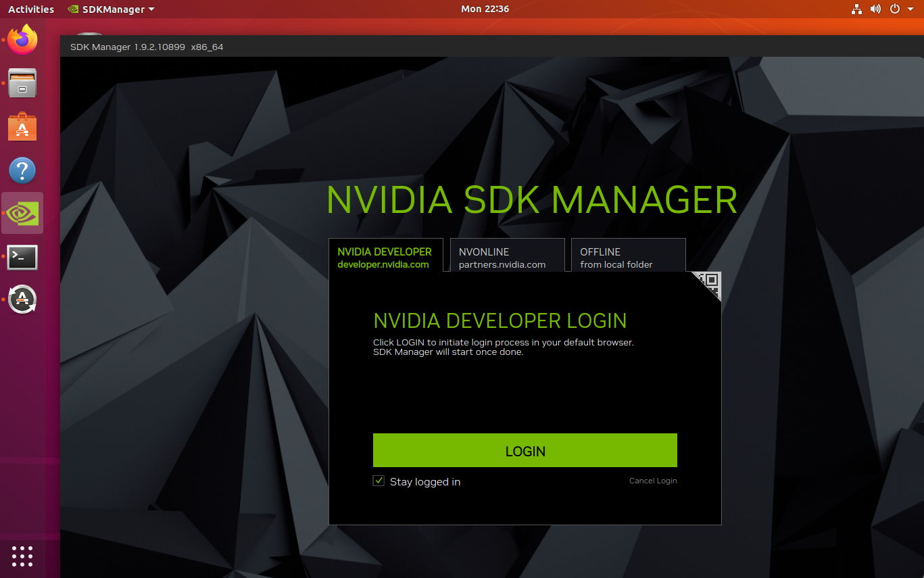The image size is (924, 578).
Task: Click the network status icon
Action: (857, 9)
